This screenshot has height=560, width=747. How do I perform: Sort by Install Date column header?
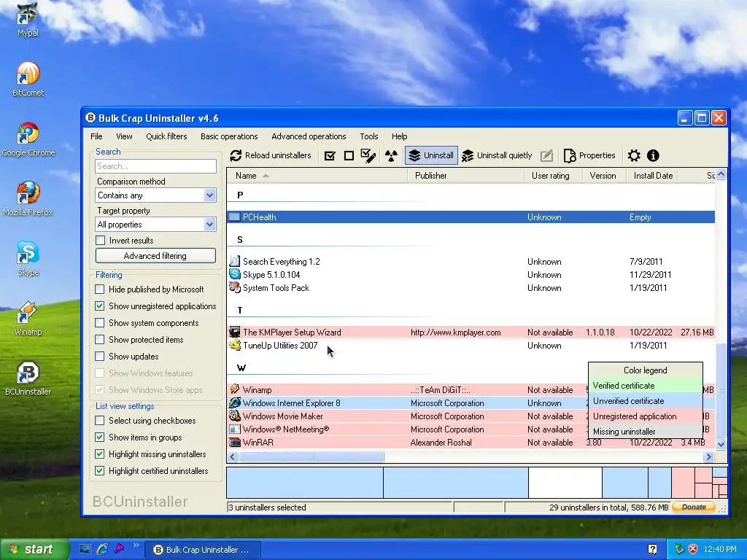pyautogui.click(x=653, y=176)
